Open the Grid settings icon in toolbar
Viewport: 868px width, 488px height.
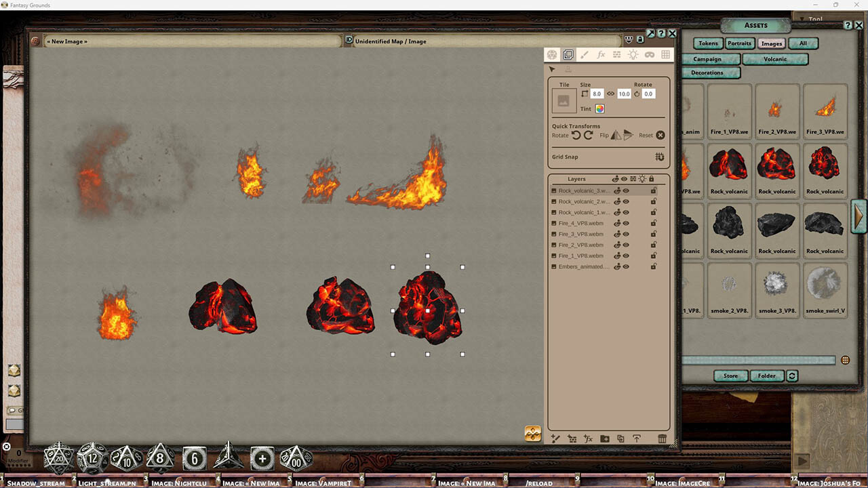(665, 55)
